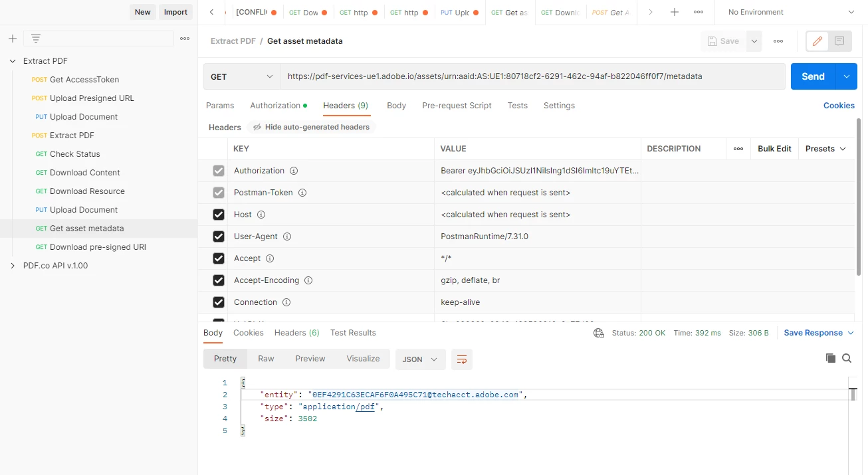Click the search icon in response body

847,358
